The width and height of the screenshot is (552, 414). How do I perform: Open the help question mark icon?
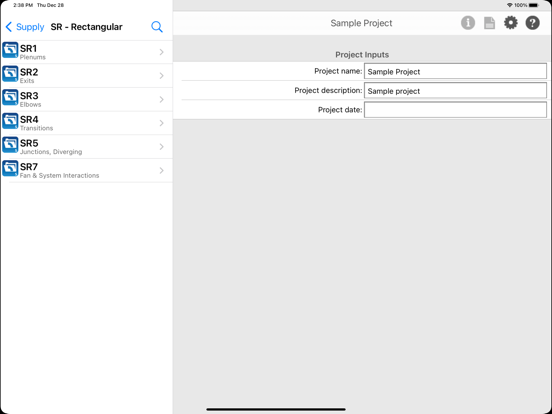click(533, 23)
